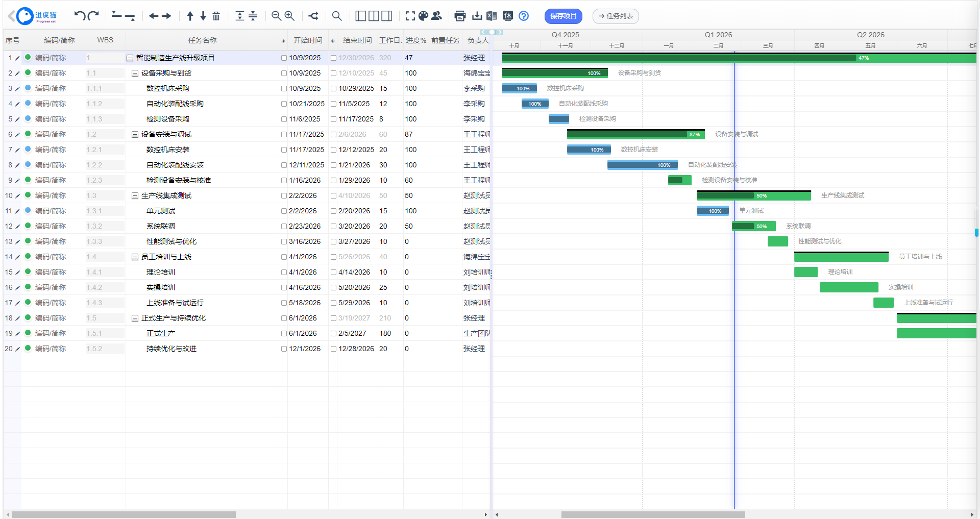This screenshot has height=519, width=980.
Task: Click the critical path arrows icon
Action: [313, 16]
